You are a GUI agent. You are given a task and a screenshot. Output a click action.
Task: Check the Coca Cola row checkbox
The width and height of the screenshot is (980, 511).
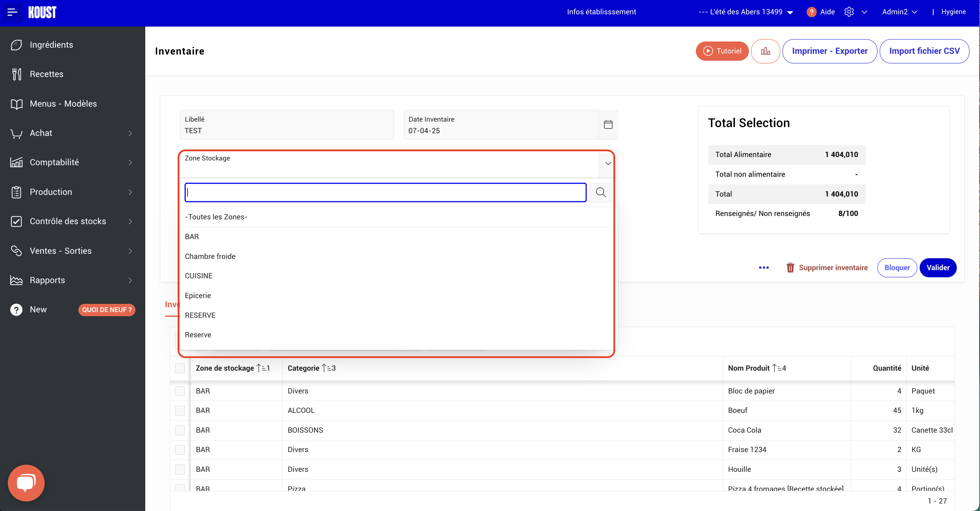tap(180, 430)
